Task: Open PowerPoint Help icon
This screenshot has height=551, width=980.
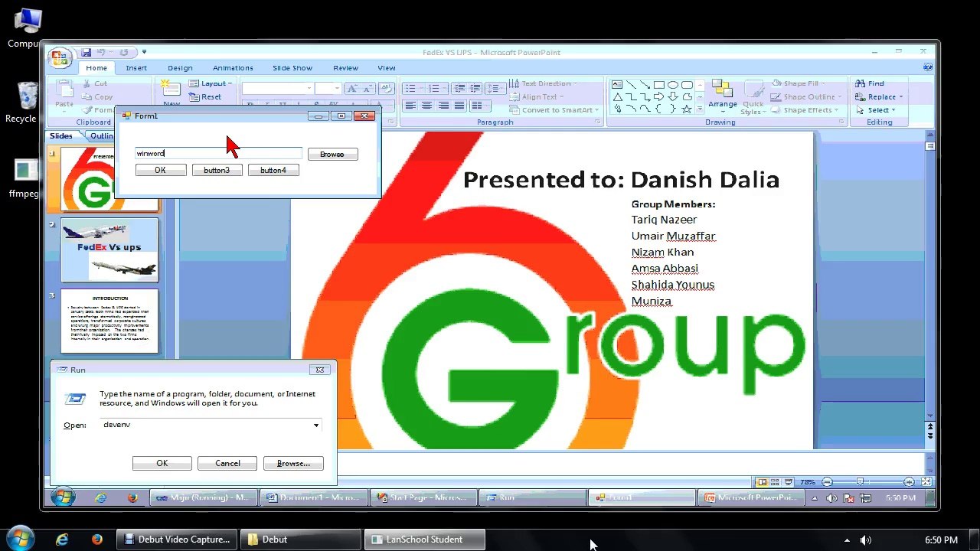Action: (928, 67)
